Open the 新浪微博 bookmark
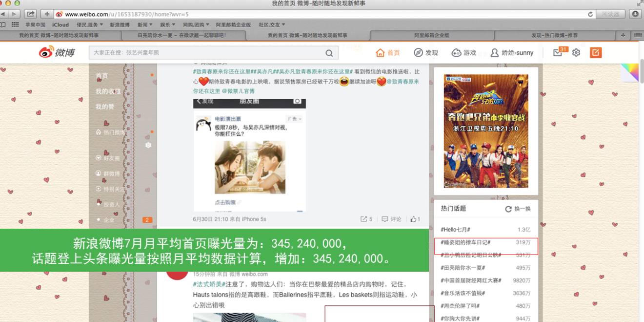 pos(120,24)
